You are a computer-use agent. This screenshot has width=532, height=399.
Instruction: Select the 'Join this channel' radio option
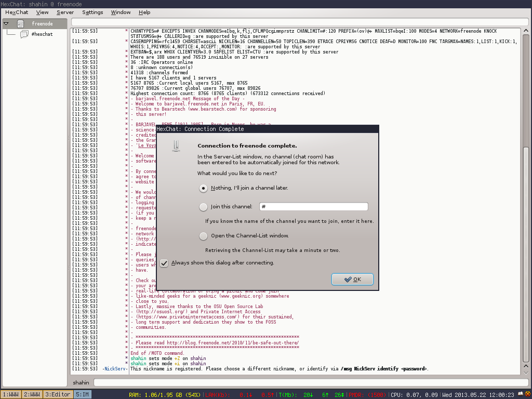click(203, 207)
